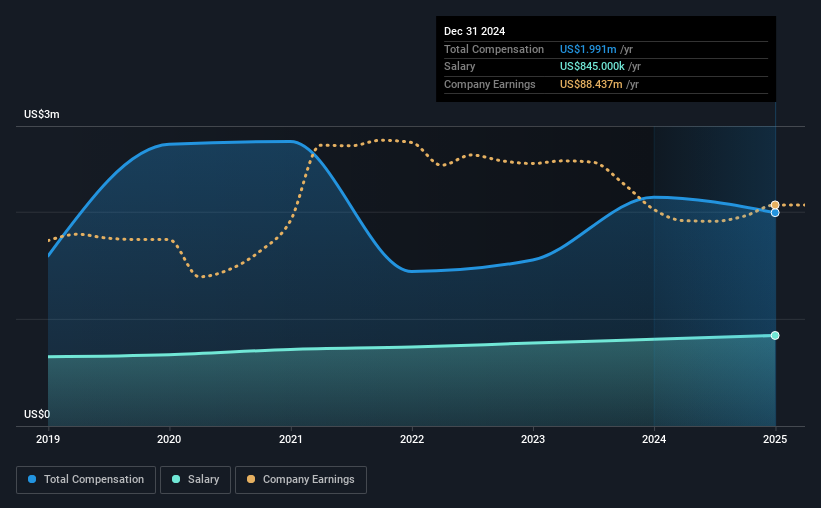This screenshot has width=821, height=508.
Task: Click the US$845.000k salary value
Action: [592, 67]
